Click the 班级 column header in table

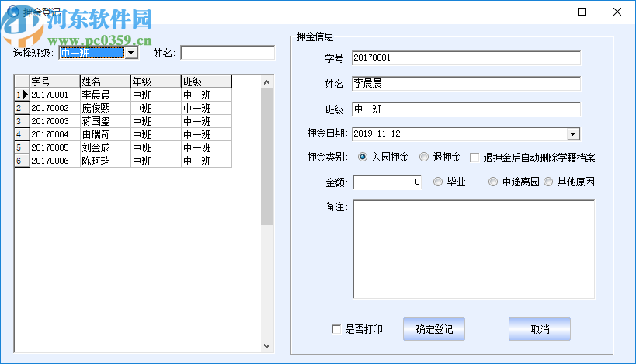tap(207, 81)
